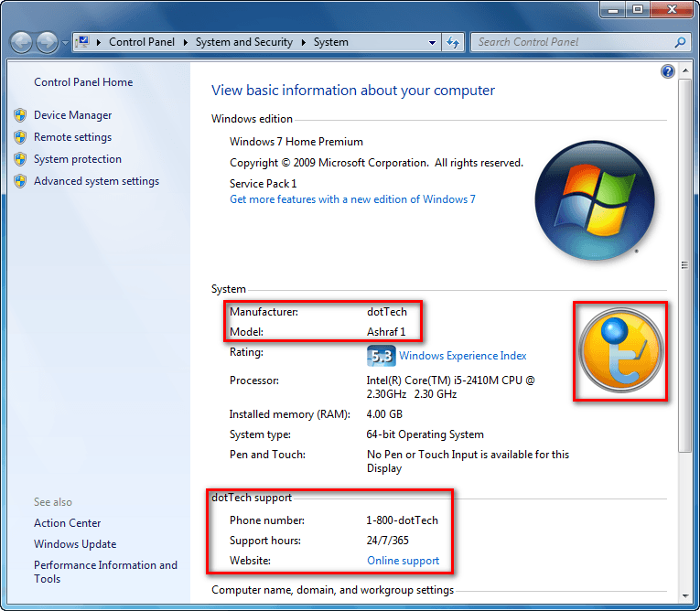Click 64-bit Operating System text
Screen dimensions: 700x611
coord(425,434)
